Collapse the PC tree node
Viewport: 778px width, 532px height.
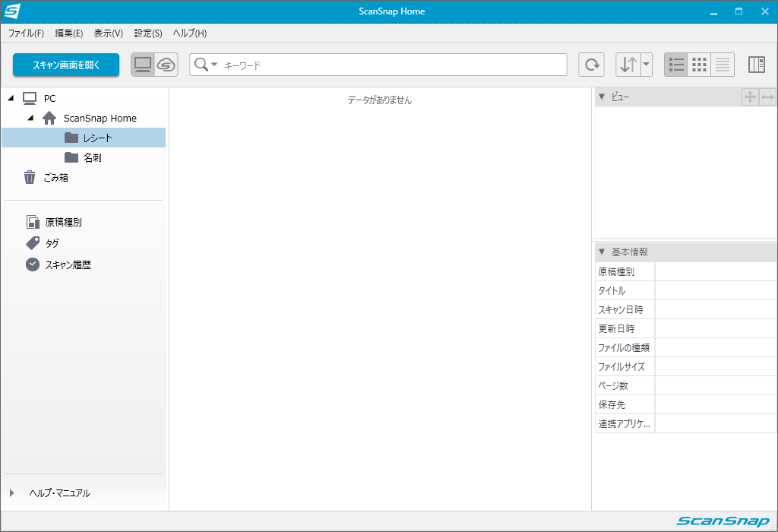[x=11, y=98]
